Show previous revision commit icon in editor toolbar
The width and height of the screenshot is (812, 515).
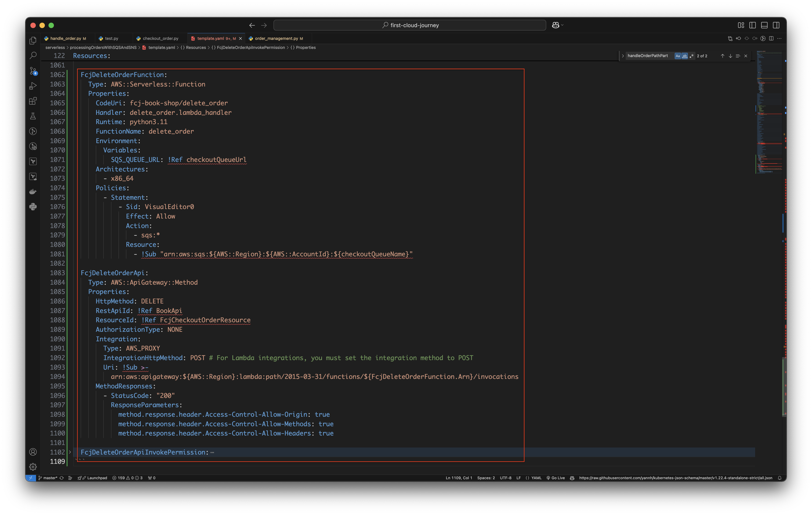[x=739, y=39]
